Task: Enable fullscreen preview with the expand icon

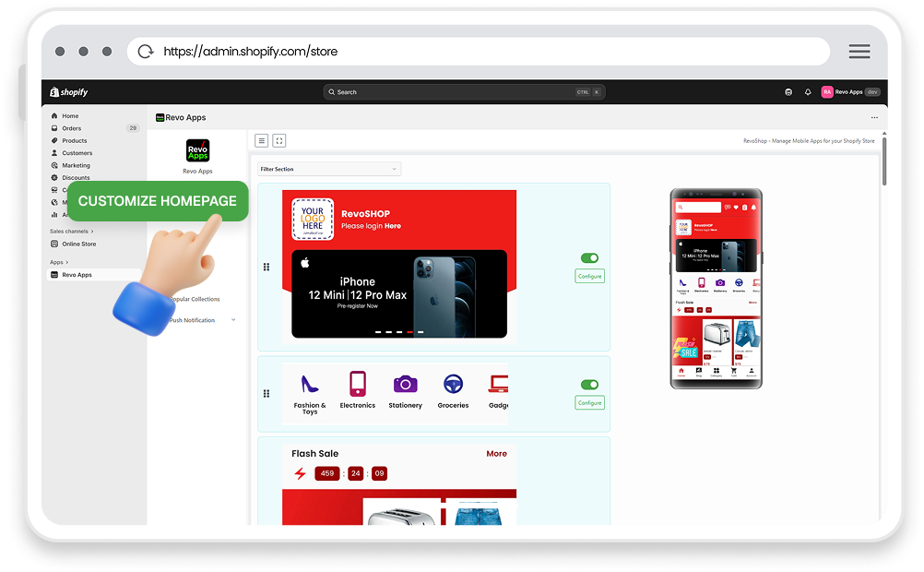Action: click(x=279, y=140)
